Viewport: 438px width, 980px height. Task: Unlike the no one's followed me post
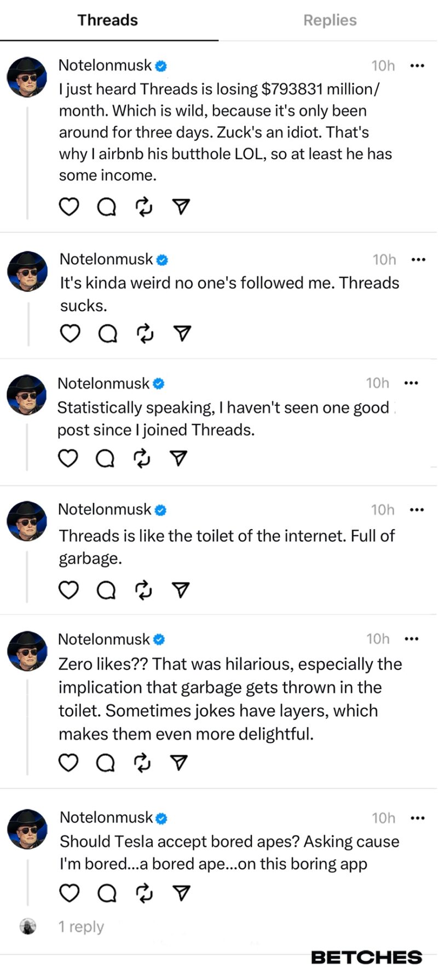point(71,333)
